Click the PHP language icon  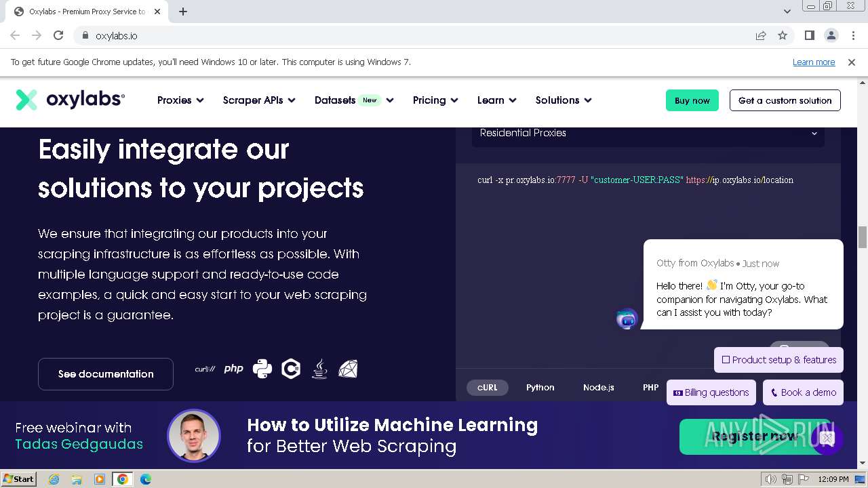[233, 369]
